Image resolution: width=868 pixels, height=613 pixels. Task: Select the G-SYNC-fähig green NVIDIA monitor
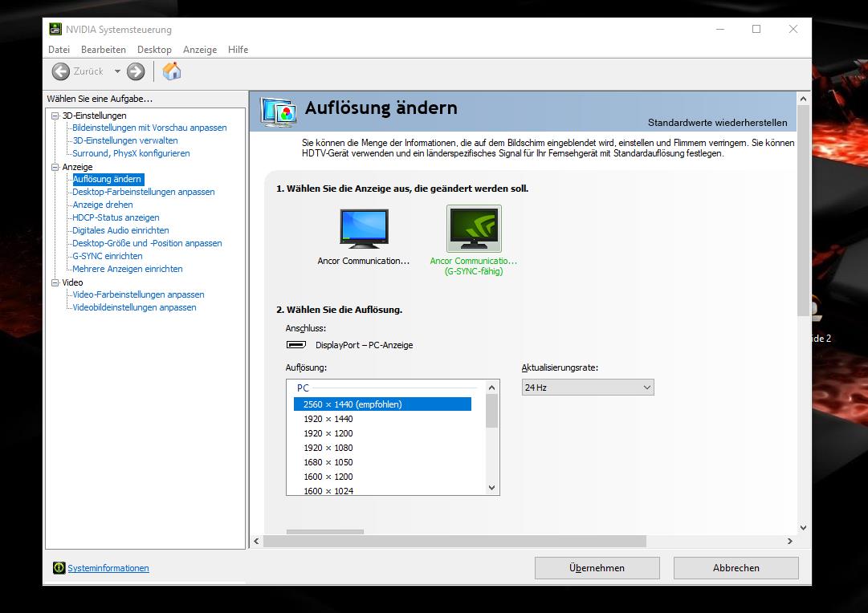[474, 228]
